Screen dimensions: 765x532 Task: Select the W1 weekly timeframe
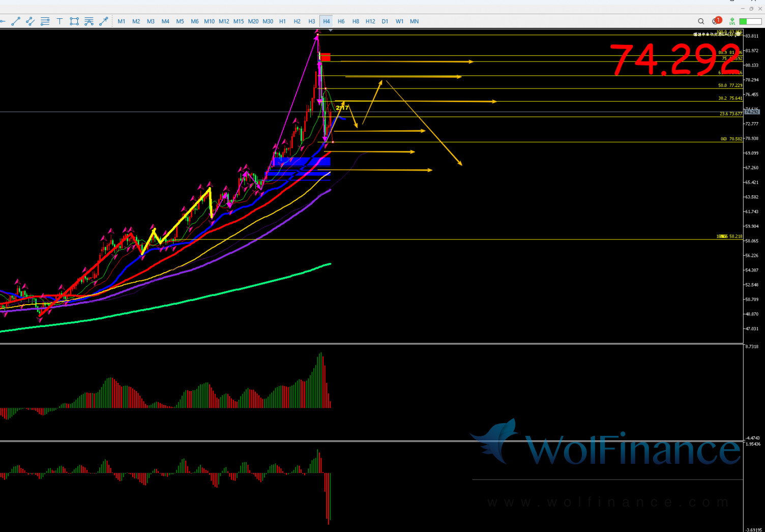click(x=399, y=21)
